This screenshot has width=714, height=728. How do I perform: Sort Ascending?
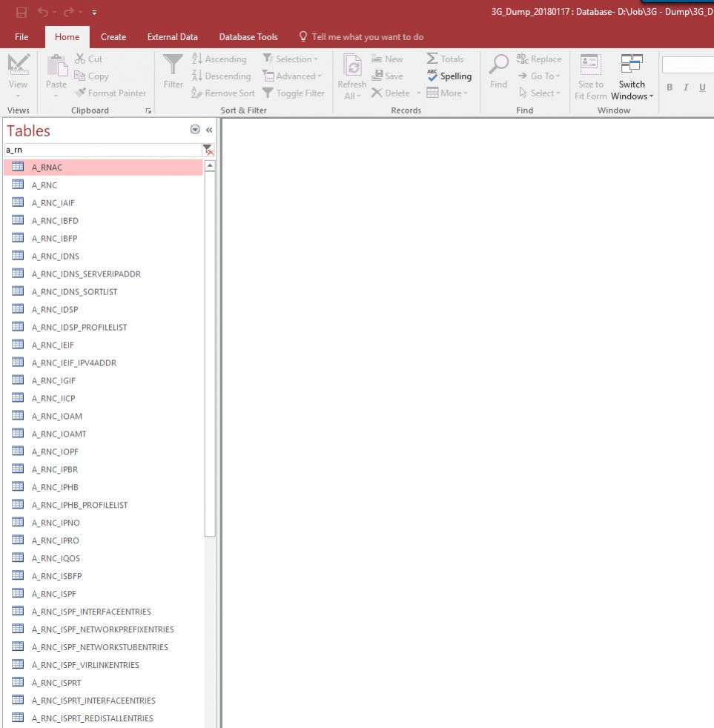219,59
